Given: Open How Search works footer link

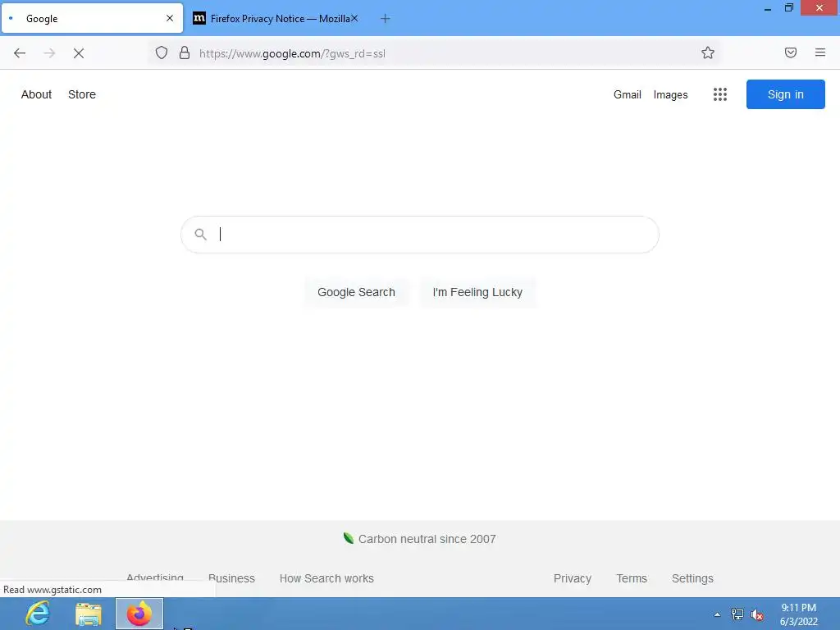Looking at the screenshot, I should coord(326,578).
